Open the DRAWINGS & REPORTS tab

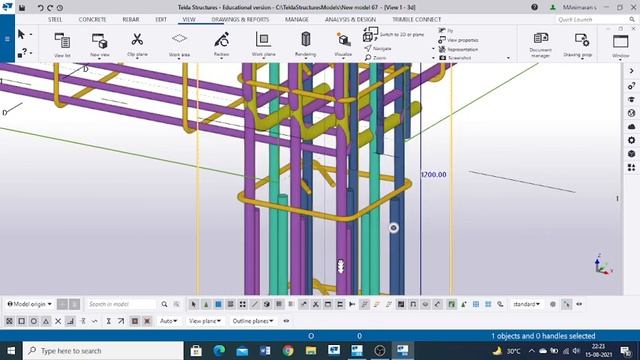tap(240, 19)
